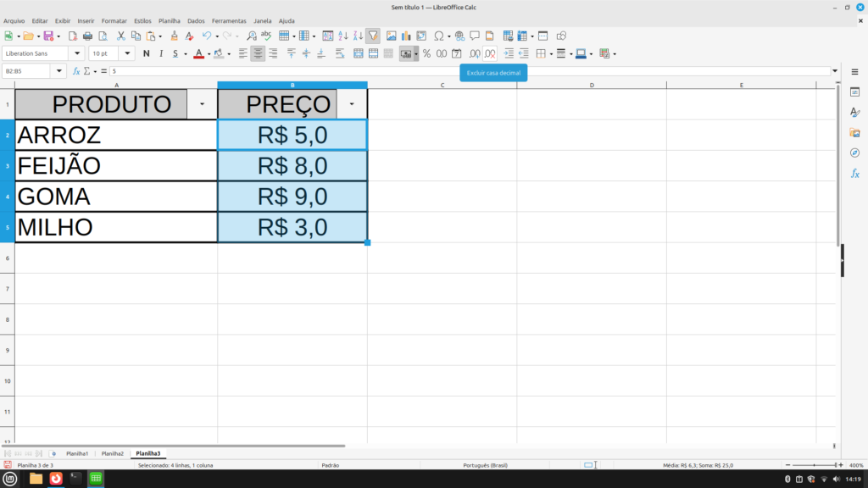868x488 pixels.
Task: Click the column C header
Action: (442, 85)
